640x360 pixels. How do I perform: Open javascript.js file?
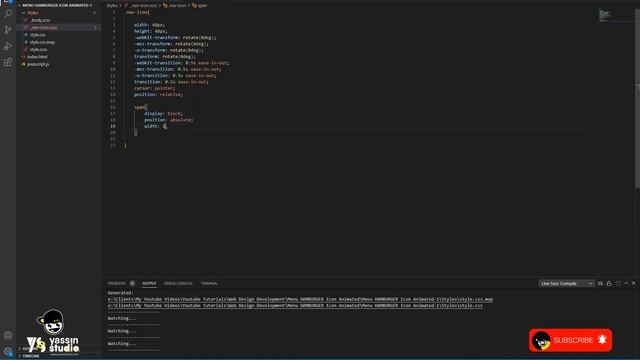tap(38, 64)
